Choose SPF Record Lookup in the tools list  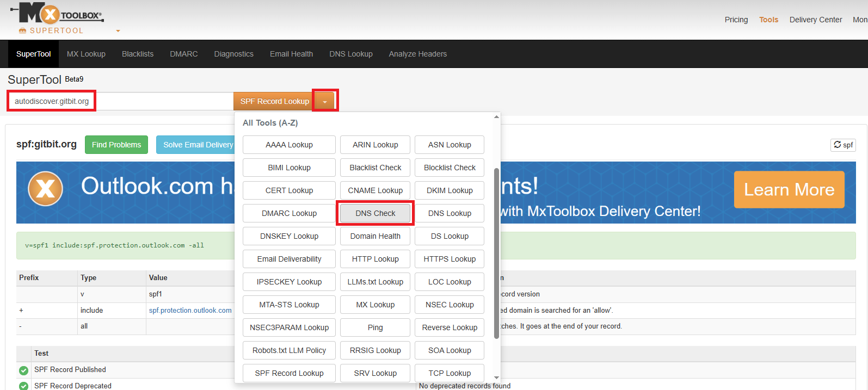tap(289, 373)
